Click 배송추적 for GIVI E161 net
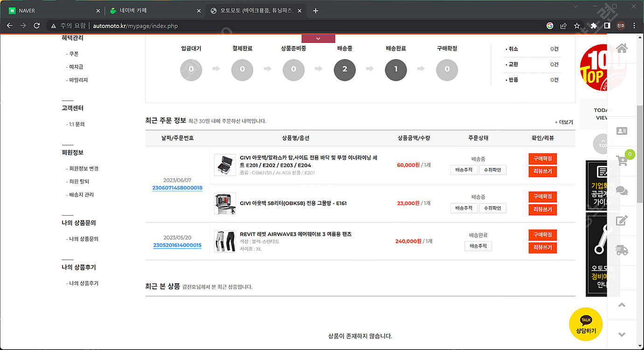Image resolution: width=644 pixels, height=350 pixels. click(464, 208)
